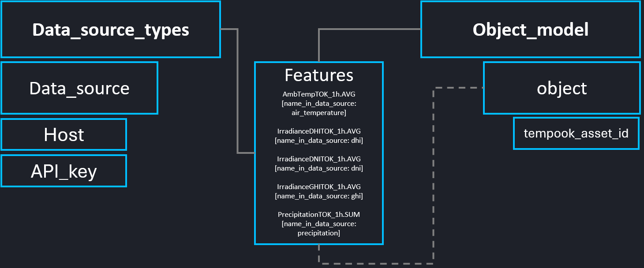Viewport: 644px width, 268px height.
Task: Select the Data_source_types box
Action: pos(110,30)
